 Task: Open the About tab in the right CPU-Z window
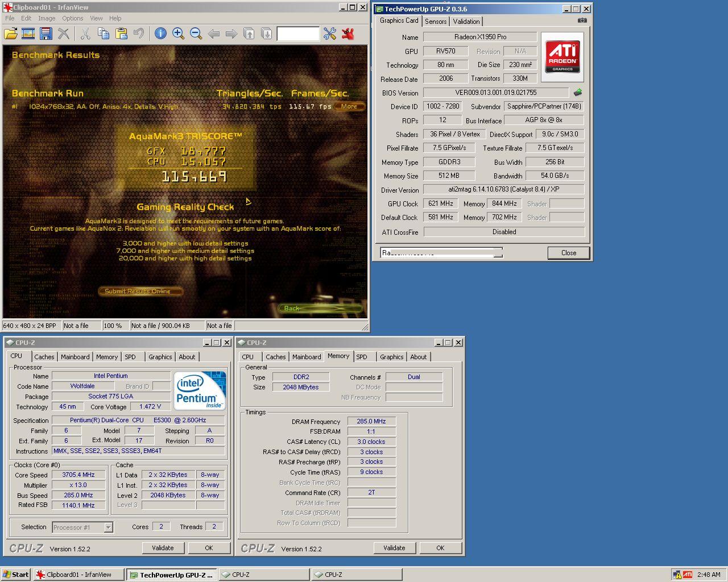coord(419,357)
